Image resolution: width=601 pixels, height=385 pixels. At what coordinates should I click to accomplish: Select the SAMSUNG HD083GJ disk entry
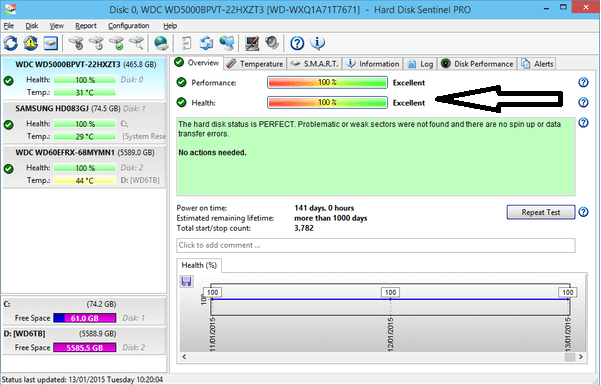tap(84, 123)
